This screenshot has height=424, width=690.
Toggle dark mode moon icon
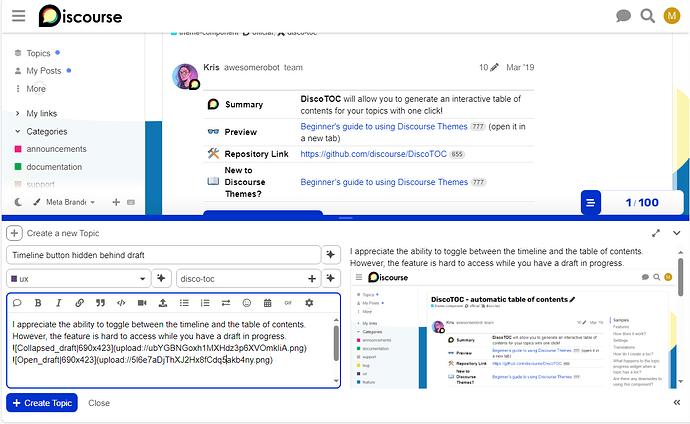pyautogui.click(x=18, y=202)
